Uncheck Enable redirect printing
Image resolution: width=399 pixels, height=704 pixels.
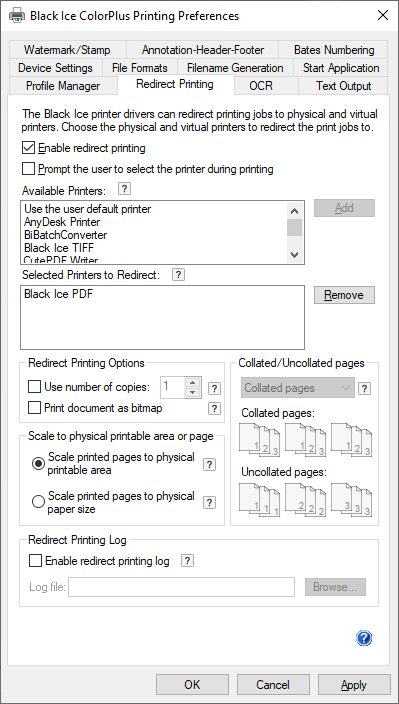coord(28,148)
